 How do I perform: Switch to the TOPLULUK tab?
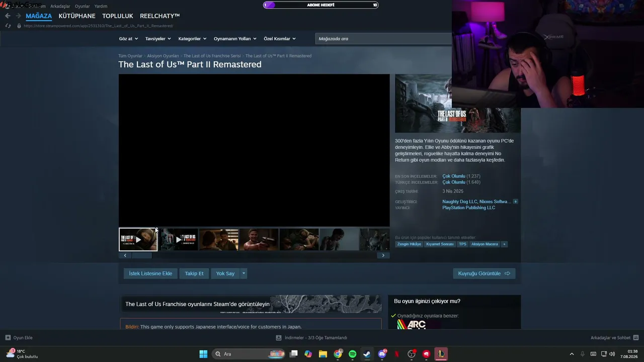click(x=118, y=16)
